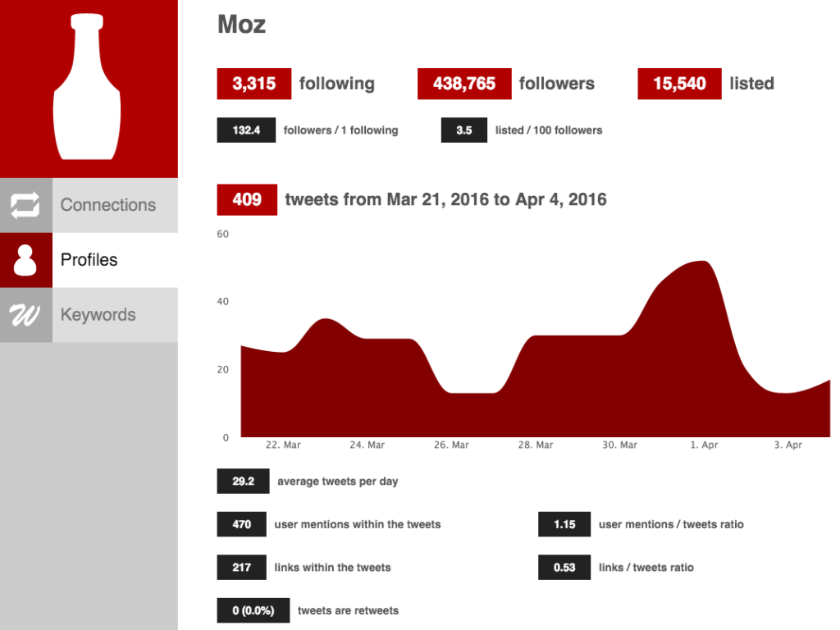840x630 pixels.
Task: Open the Keywords menu item
Action: click(x=89, y=315)
